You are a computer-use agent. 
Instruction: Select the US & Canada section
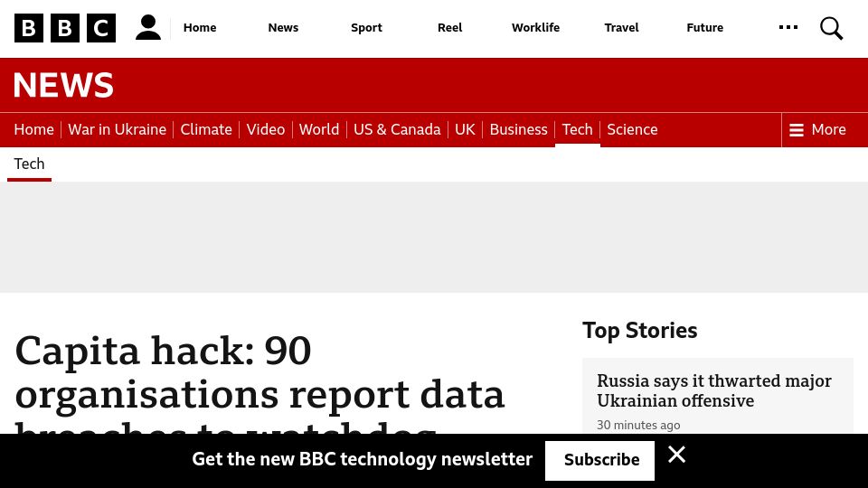397,129
